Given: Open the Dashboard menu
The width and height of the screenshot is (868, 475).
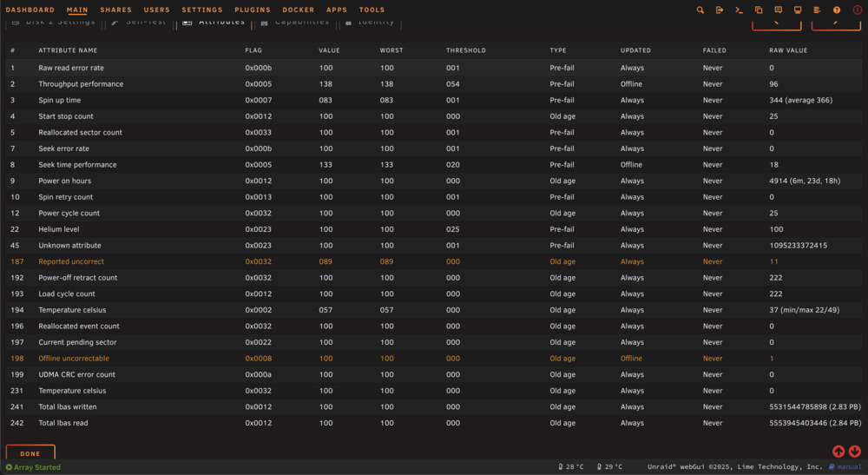Looking at the screenshot, I should coord(30,10).
